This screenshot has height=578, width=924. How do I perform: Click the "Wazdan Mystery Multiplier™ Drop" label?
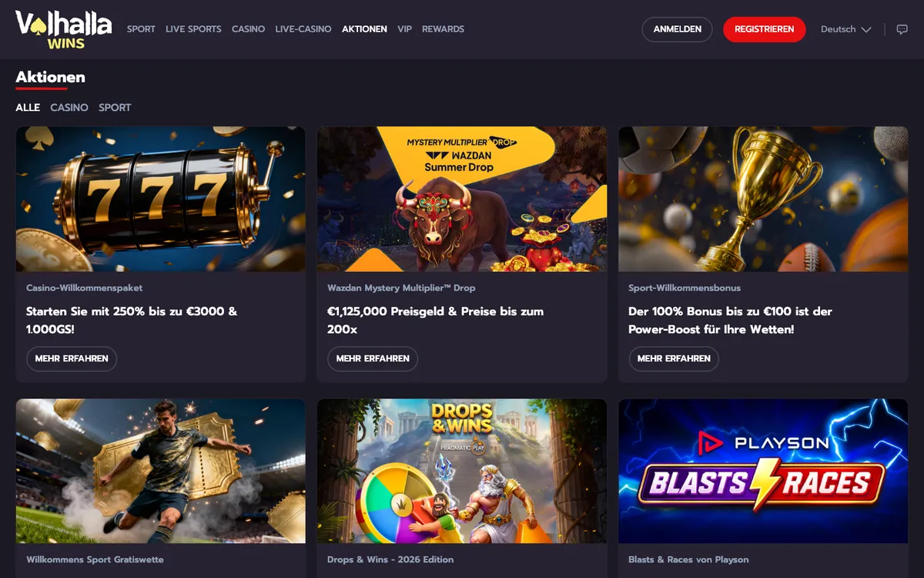point(401,287)
